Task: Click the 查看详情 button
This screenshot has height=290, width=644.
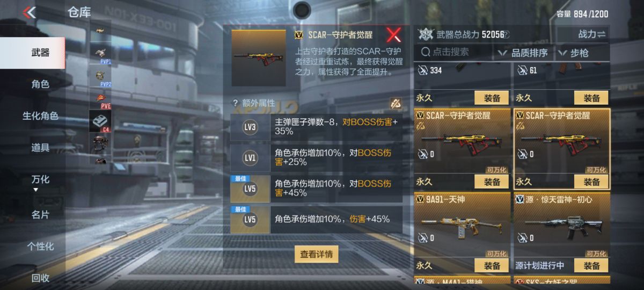Action: pyautogui.click(x=316, y=254)
